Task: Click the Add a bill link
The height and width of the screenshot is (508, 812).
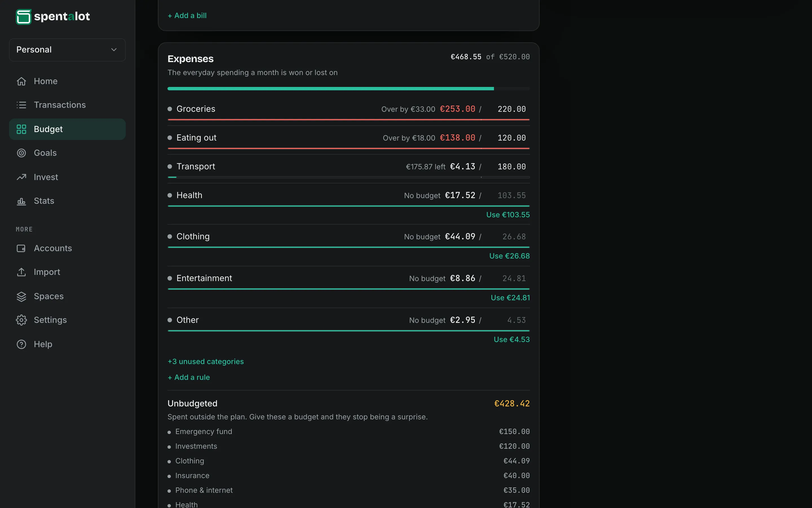Action: tap(187, 16)
